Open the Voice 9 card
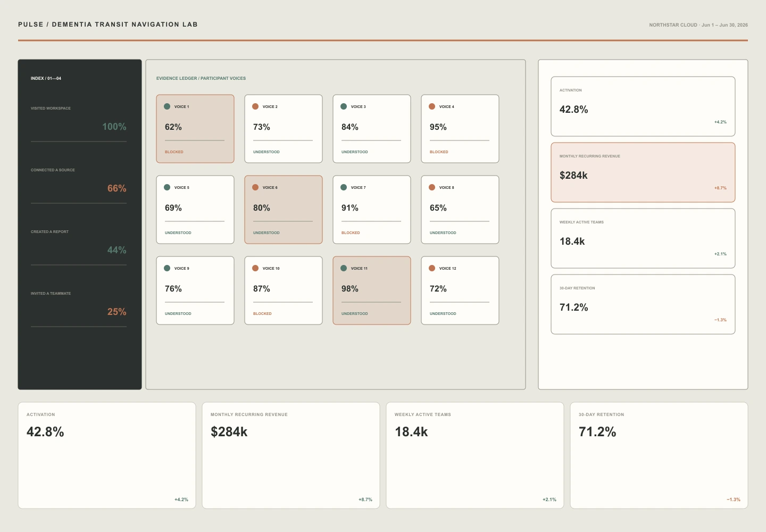This screenshot has height=532, width=766. coord(195,290)
